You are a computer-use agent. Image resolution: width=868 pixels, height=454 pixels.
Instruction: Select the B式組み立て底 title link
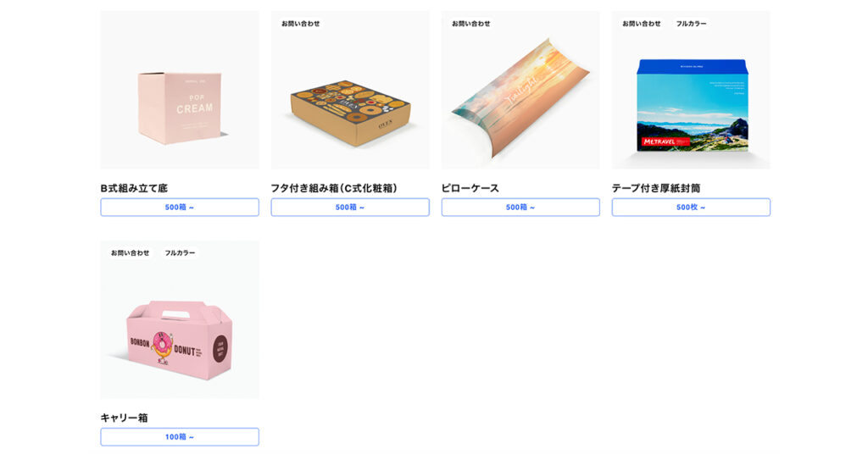(x=134, y=188)
